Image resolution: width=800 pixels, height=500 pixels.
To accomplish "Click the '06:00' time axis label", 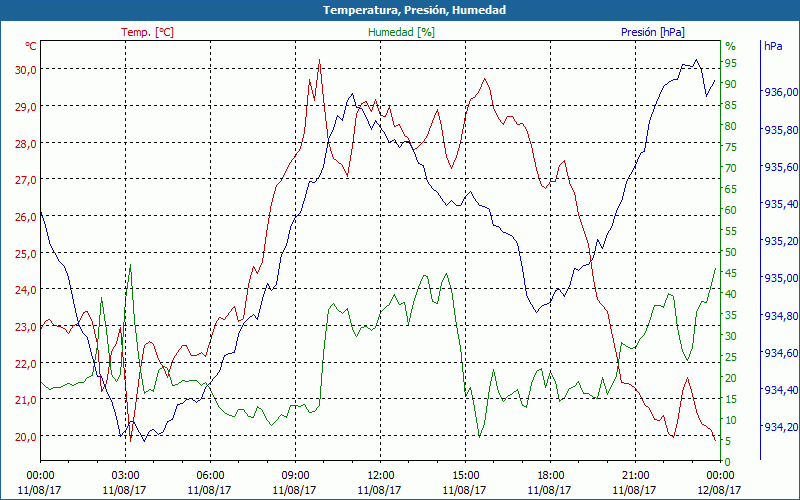I will [210, 476].
